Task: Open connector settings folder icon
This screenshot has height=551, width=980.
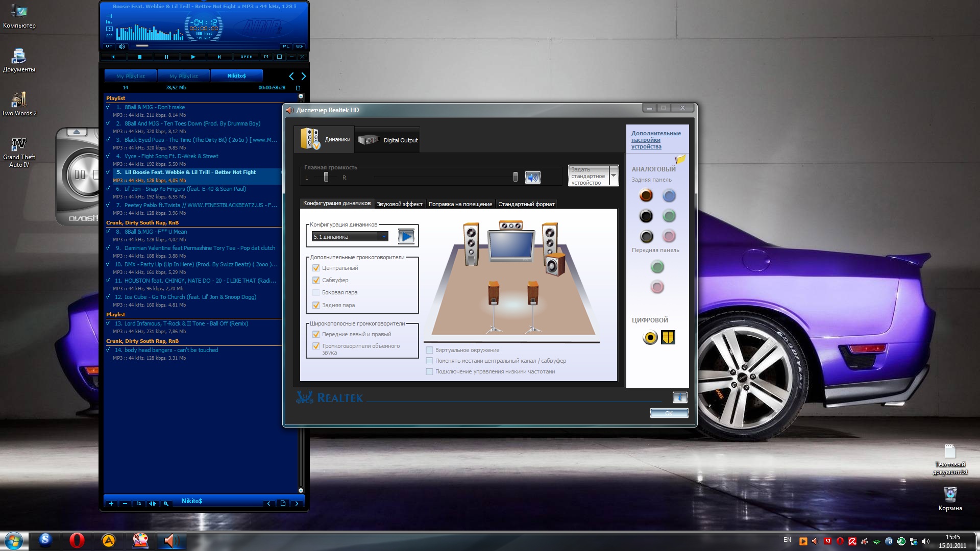Action: (680, 160)
